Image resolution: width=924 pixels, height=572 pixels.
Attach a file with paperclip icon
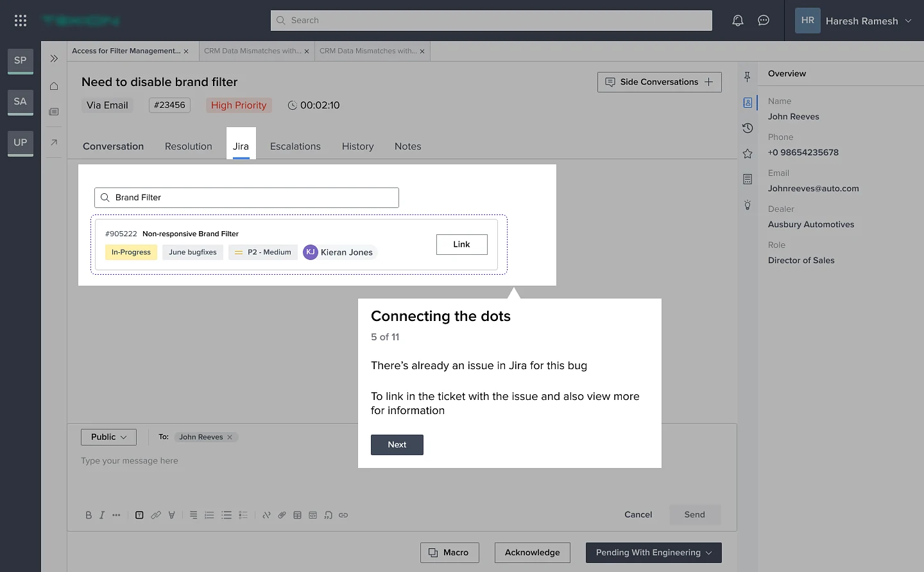(282, 515)
